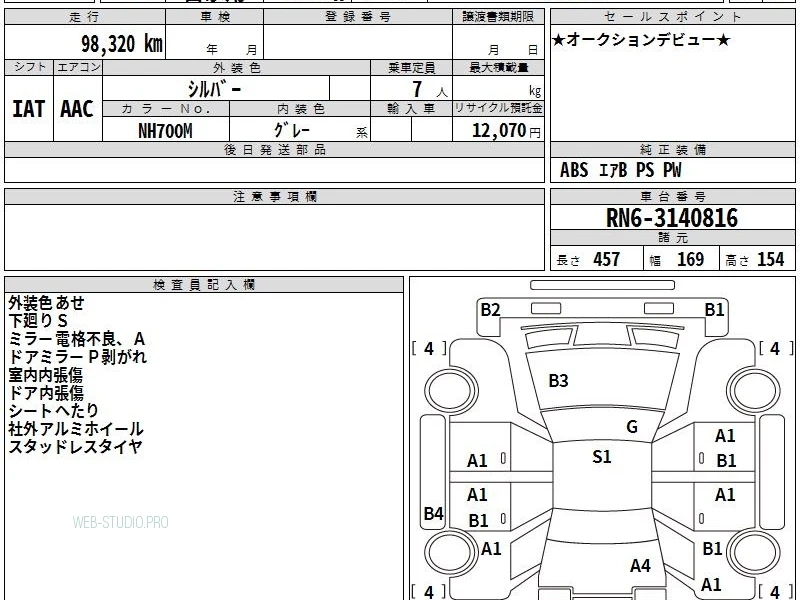Click the B2 mark on car diagram
The width and height of the screenshot is (800, 600).
click(490, 310)
